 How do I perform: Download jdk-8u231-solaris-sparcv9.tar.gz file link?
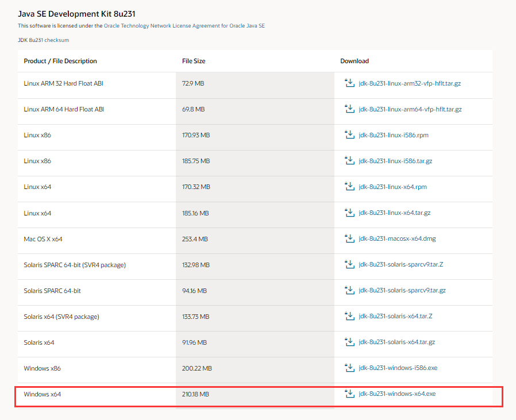[x=402, y=291]
